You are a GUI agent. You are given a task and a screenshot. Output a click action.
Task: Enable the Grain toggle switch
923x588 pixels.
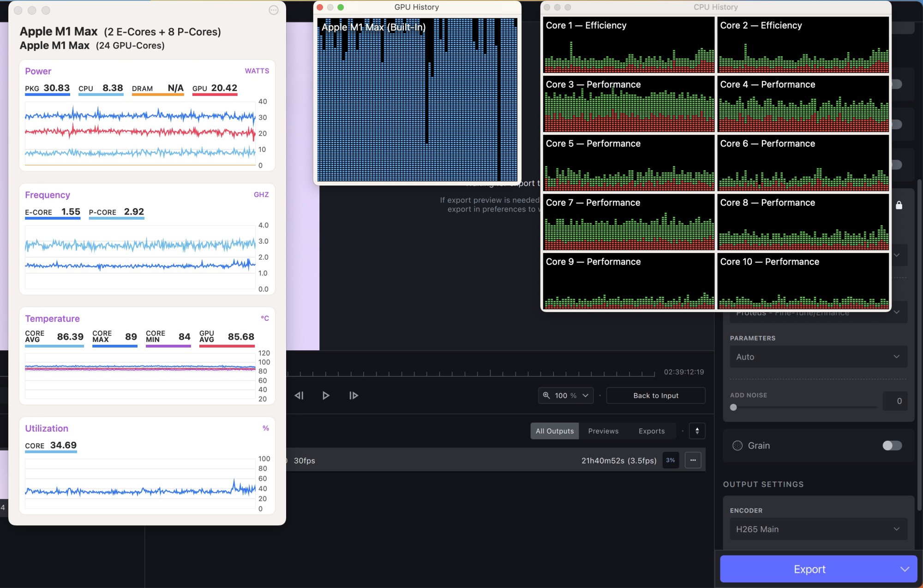point(892,445)
